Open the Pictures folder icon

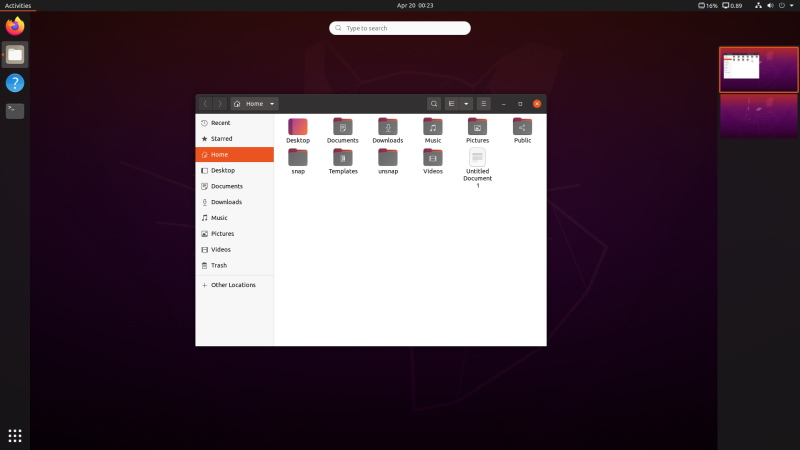[x=478, y=127]
